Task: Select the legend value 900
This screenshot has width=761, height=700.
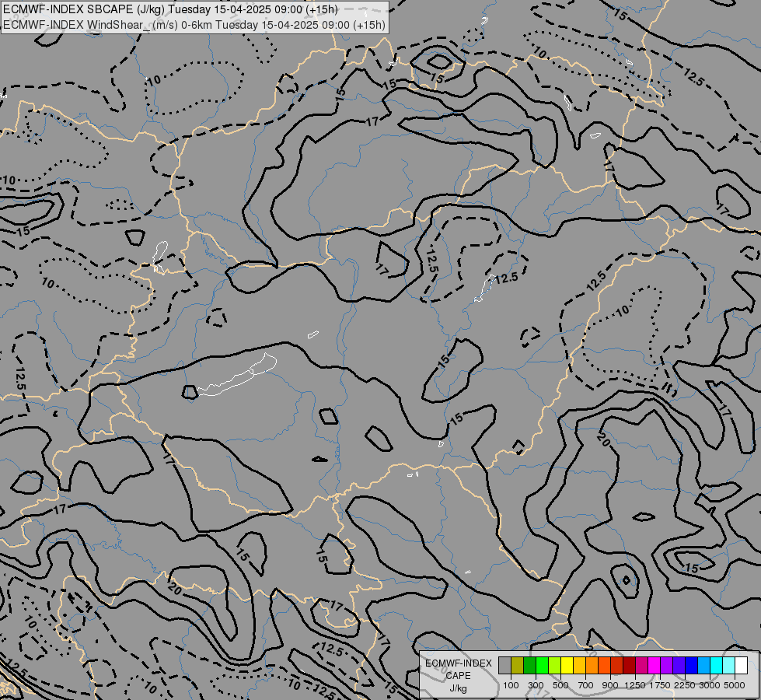Action: pyautogui.click(x=610, y=685)
